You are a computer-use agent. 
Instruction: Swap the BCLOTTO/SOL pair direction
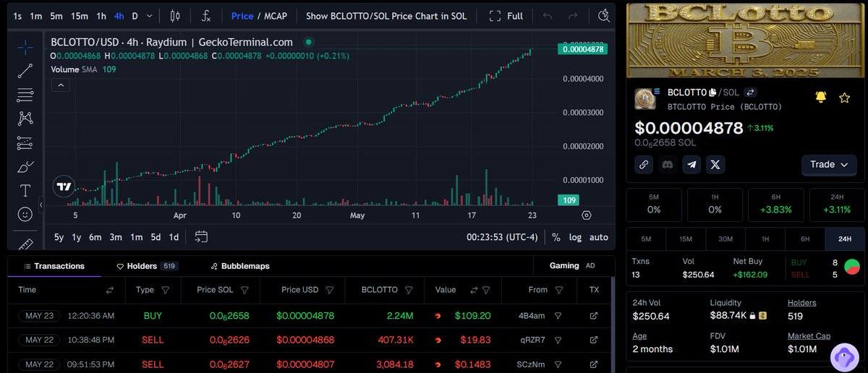tap(750, 93)
